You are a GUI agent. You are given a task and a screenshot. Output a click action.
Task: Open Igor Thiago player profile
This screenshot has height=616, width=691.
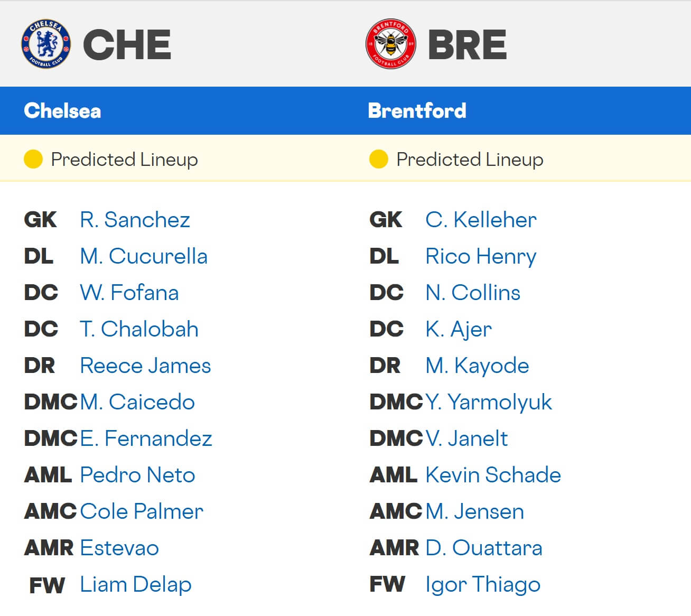click(482, 585)
